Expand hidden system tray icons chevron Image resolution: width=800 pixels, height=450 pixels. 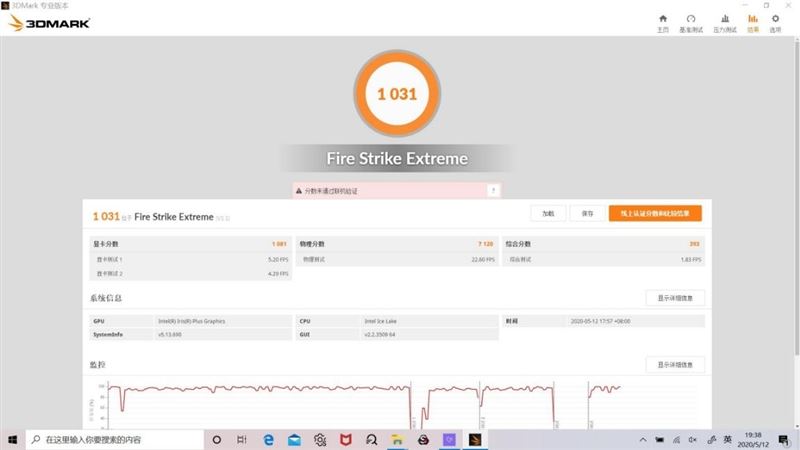[x=643, y=439]
